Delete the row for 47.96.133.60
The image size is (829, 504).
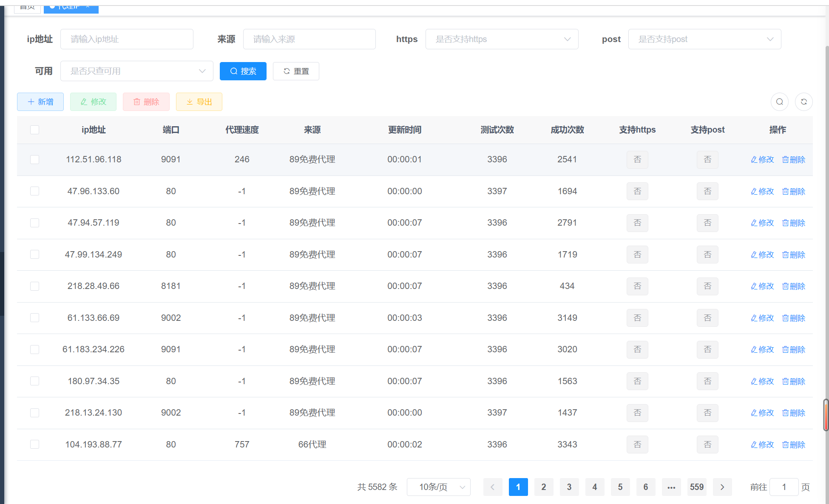point(794,191)
